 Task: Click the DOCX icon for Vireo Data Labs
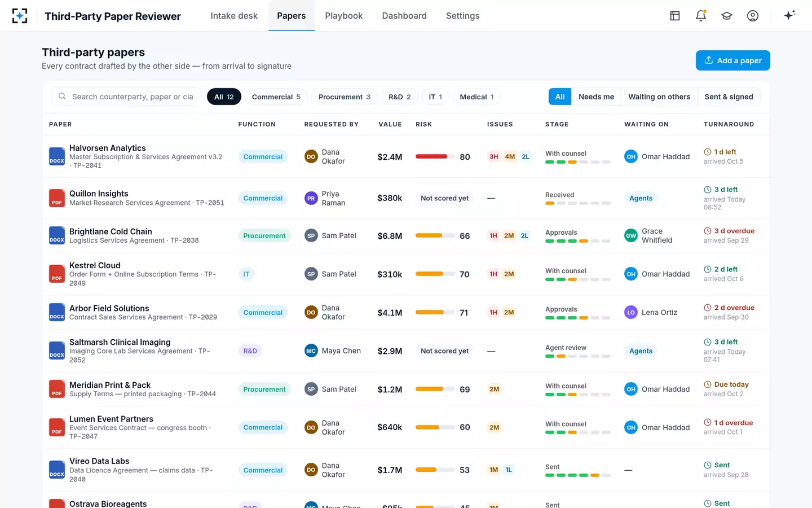[x=57, y=470]
